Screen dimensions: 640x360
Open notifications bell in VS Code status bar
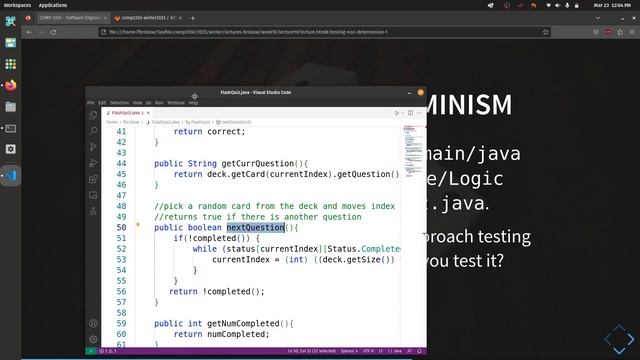coord(419,351)
